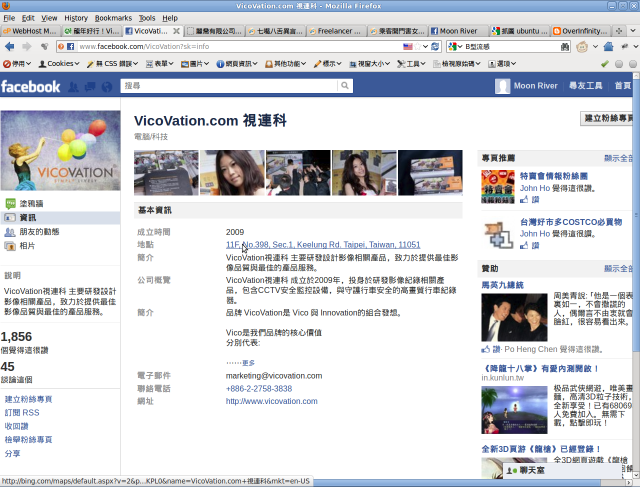This screenshot has height=487, width=640.
Task: Close the VicoVation tab
Action: coord(176,31)
